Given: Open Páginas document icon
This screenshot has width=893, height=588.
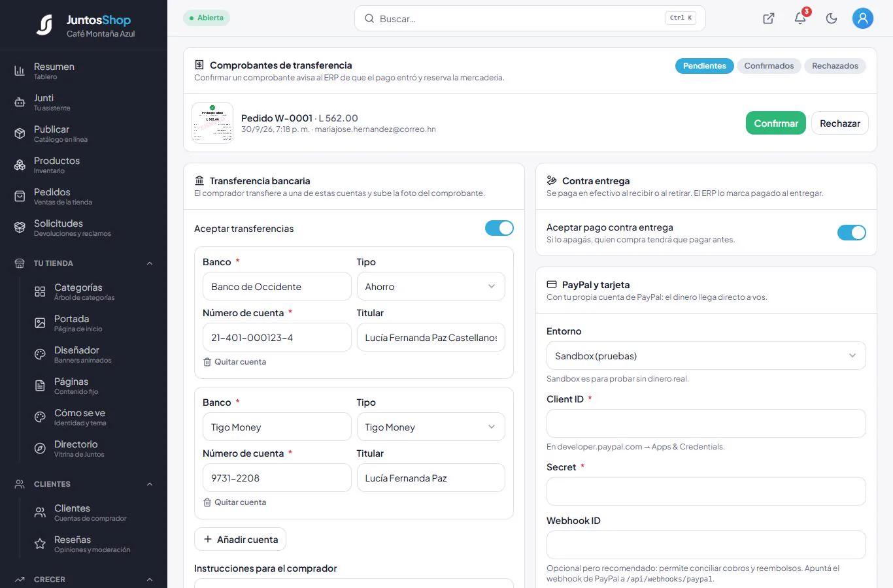Looking at the screenshot, I should click(x=40, y=385).
